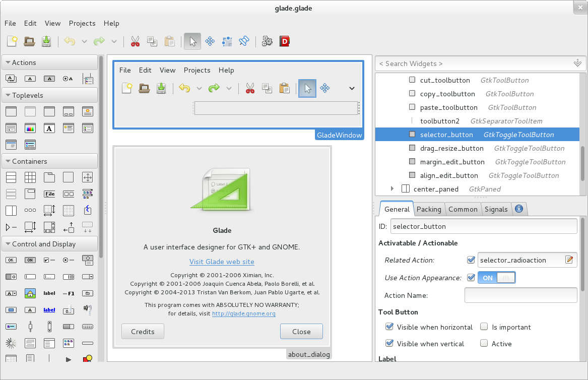Switch off the Use Action Appearance ON switch
Image resolution: width=588 pixels, height=380 pixels.
point(496,278)
